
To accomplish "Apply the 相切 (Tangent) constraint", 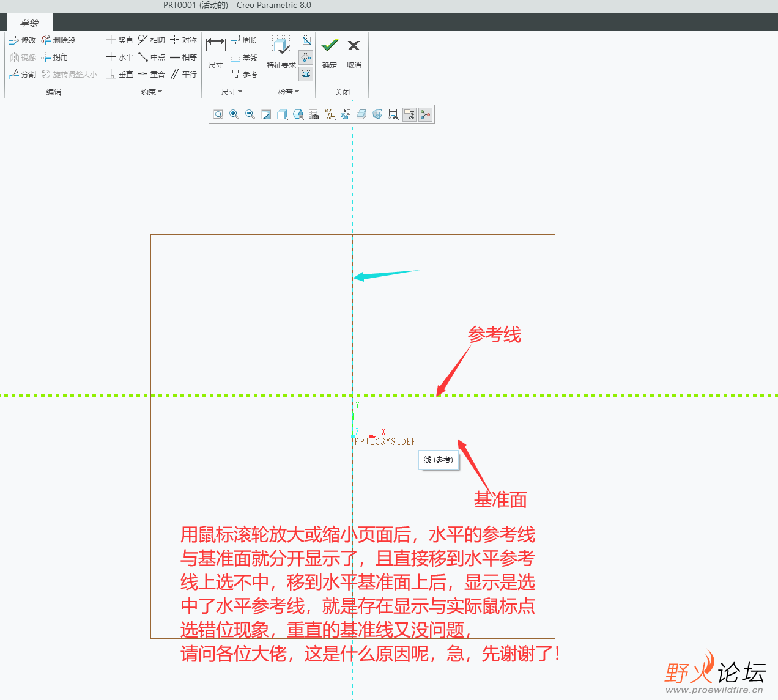I will tap(152, 40).
